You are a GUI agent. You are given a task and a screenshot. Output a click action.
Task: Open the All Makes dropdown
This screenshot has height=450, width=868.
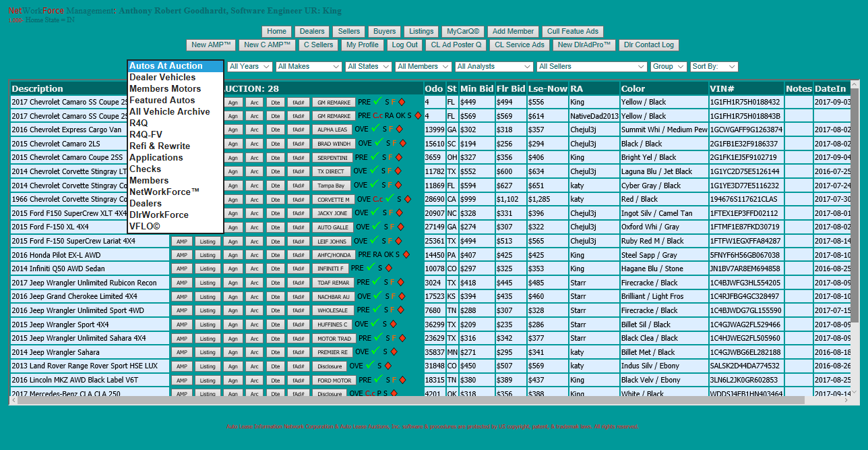tap(309, 67)
